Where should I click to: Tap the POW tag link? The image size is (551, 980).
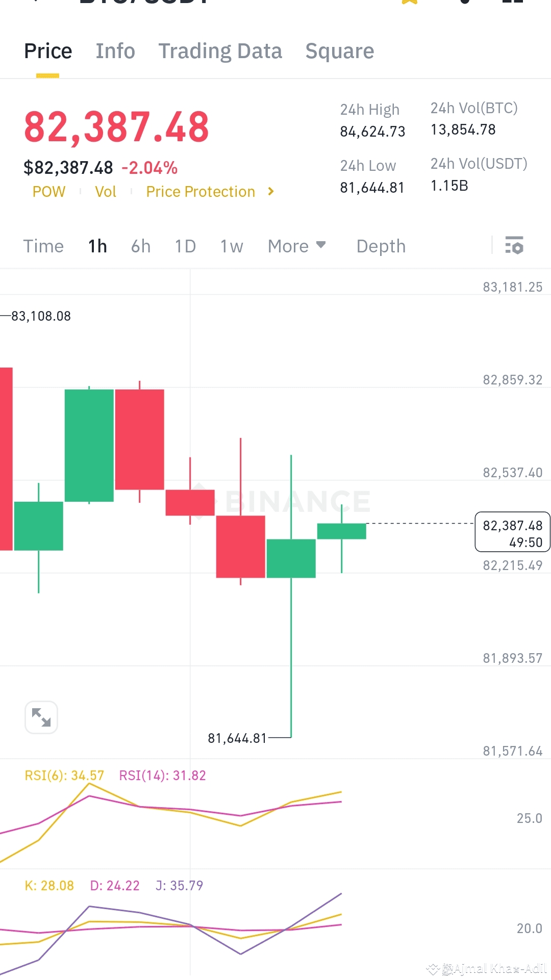click(x=49, y=192)
